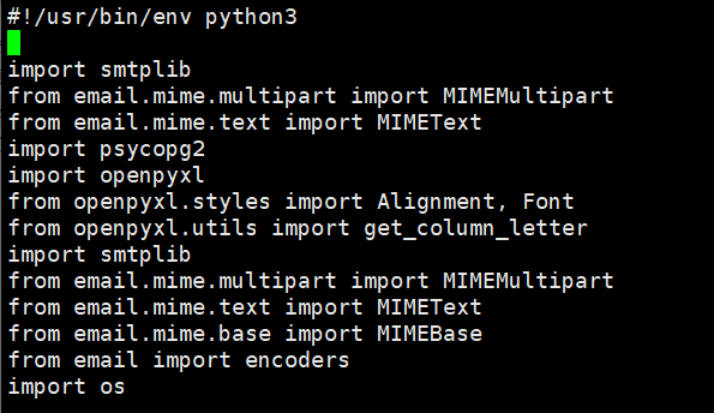
Task: Click 'openpyxl.utils' module name
Action: coord(165,229)
